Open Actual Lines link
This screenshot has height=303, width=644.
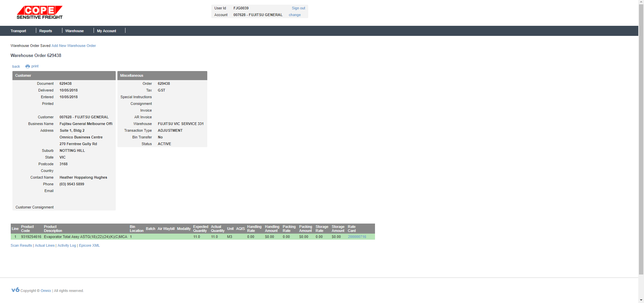(x=45, y=245)
